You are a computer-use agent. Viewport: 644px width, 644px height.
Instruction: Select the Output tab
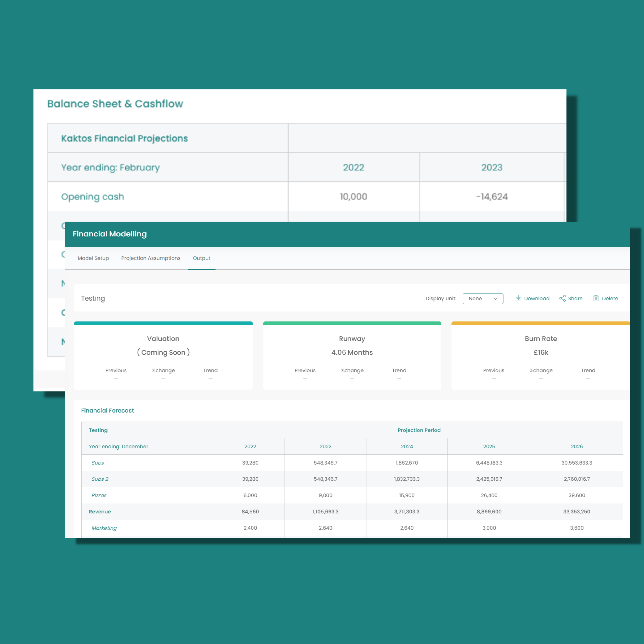click(201, 258)
